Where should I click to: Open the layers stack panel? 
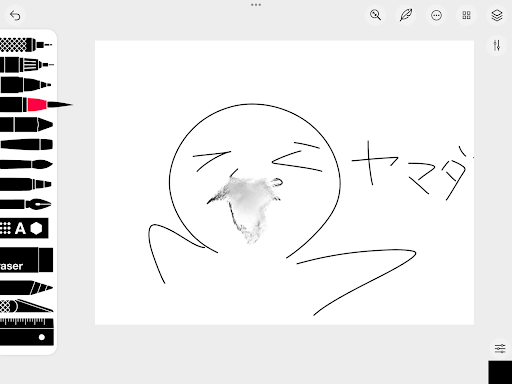(497, 15)
